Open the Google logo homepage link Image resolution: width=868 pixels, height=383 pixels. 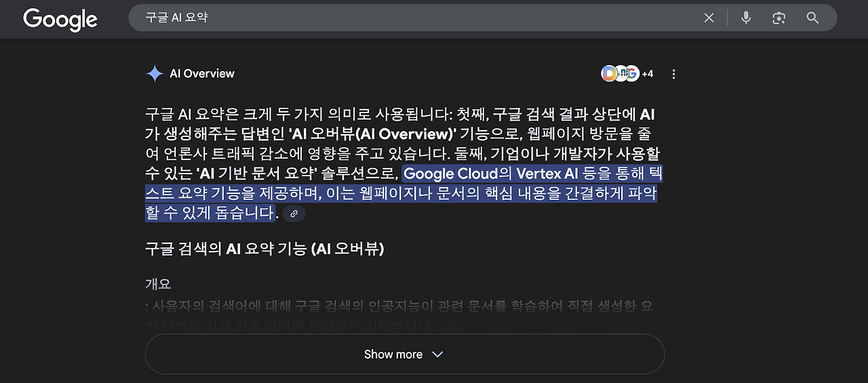coord(60,19)
